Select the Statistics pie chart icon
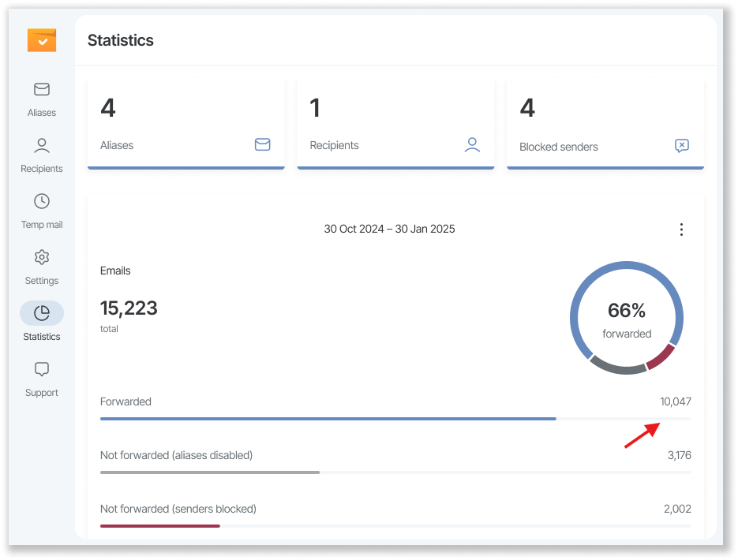The image size is (738, 560). (x=42, y=313)
